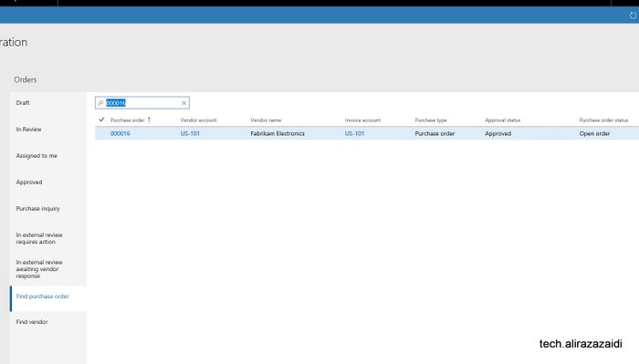The height and width of the screenshot is (364, 639).
Task: Select the Draft tab
Action: pos(48,102)
